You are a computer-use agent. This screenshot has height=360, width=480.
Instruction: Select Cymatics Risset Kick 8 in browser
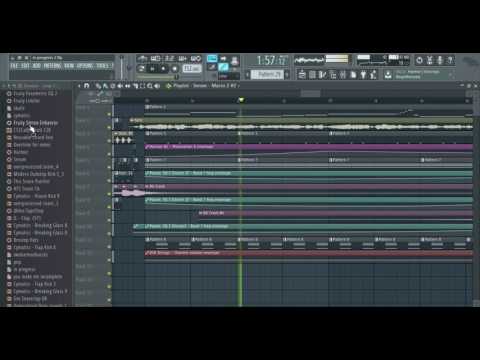tap(36, 196)
